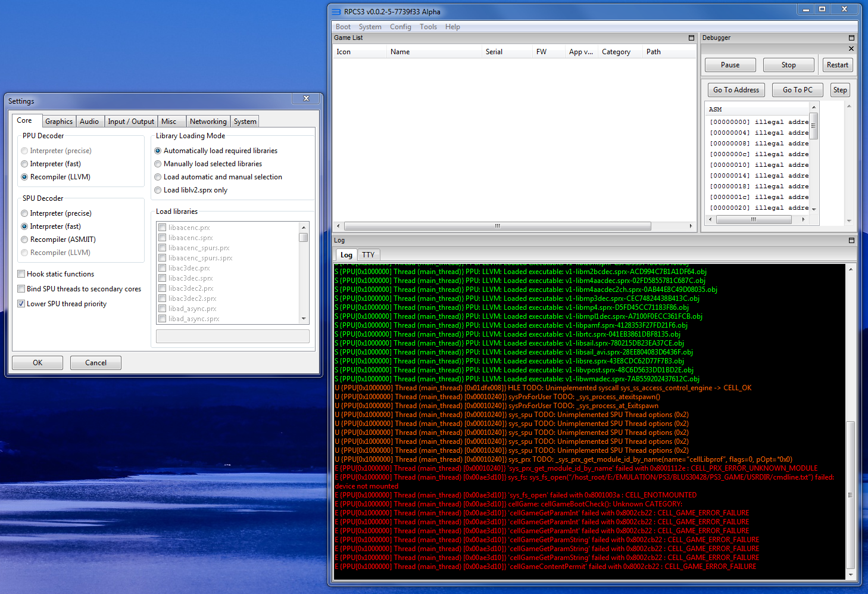Uncheck Lower SPU thread priority
Screen dimensions: 868x594
tap(21, 304)
